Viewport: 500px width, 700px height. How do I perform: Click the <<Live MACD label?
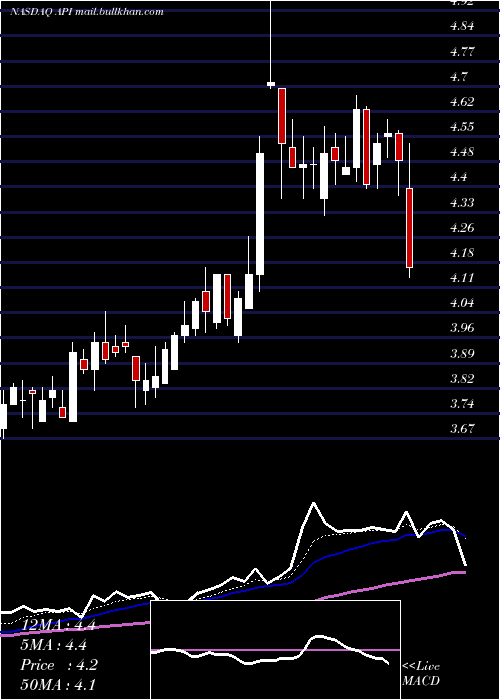point(421,673)
